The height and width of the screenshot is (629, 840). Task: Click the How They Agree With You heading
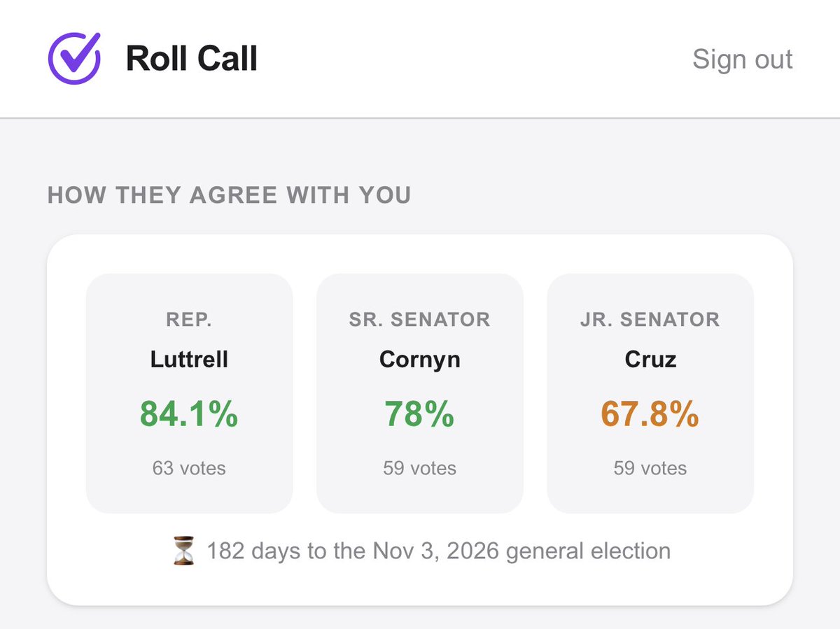[x=229, y=195]
